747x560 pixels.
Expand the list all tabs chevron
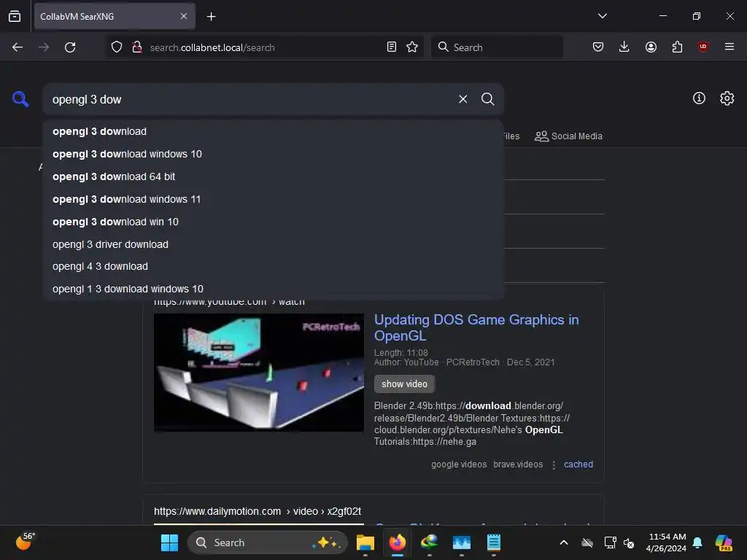[x=602, y=16]
